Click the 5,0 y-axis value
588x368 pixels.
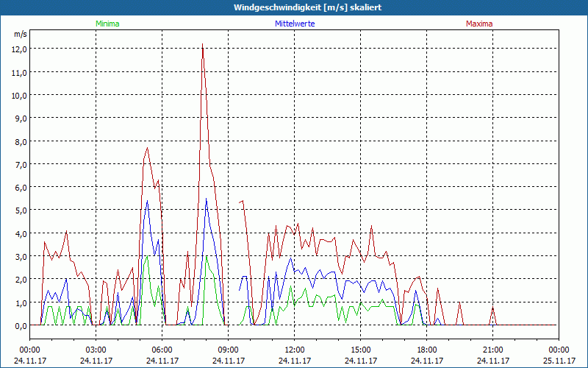(22, 210)
